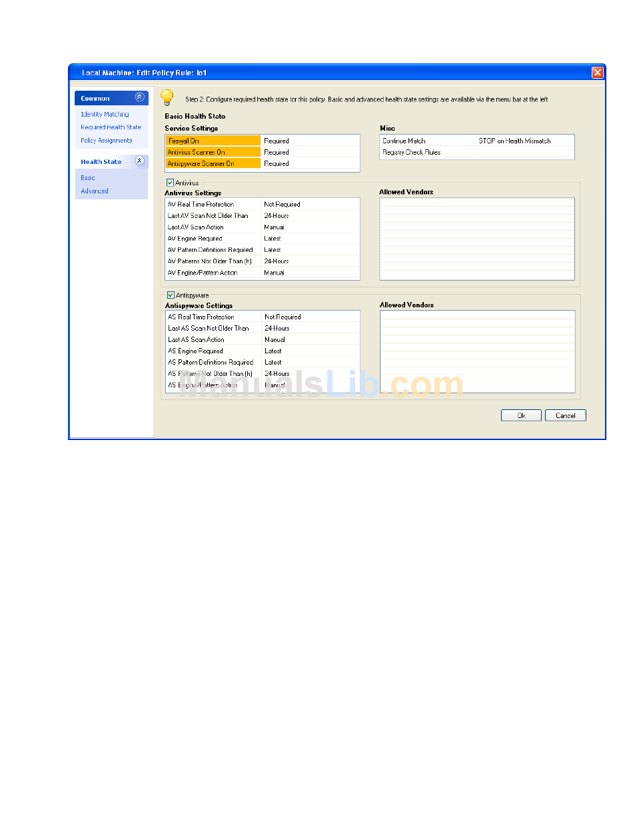The image size is (633, 840).
Task: Change Last AV Scan Action Manual value
Action: [x=310, y=227]
